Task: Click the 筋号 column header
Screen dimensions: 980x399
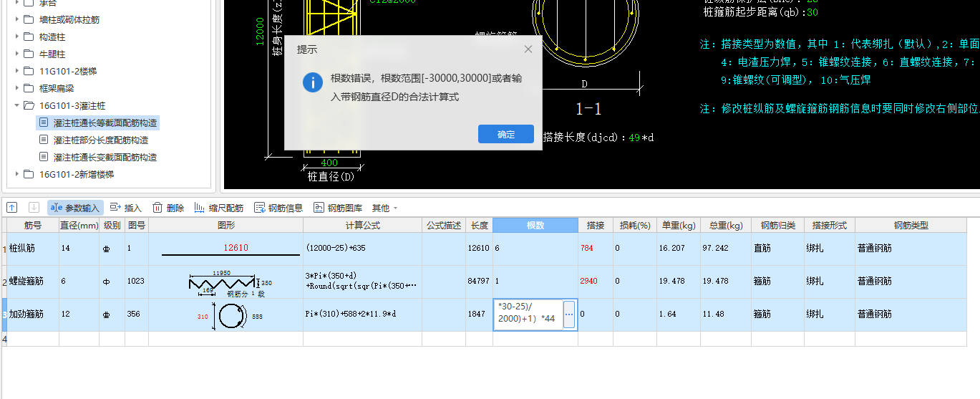Action: pyautogui.click(x=33, y=226)
